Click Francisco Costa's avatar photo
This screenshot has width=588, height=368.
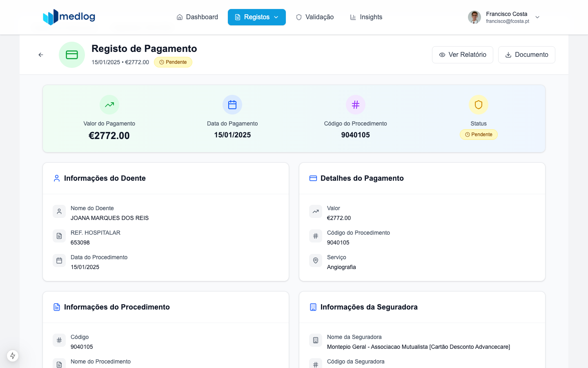(474, 17)
